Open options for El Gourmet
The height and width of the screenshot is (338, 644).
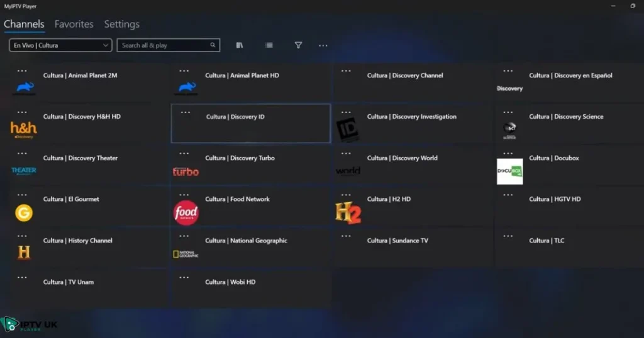[x=22, y=195]
